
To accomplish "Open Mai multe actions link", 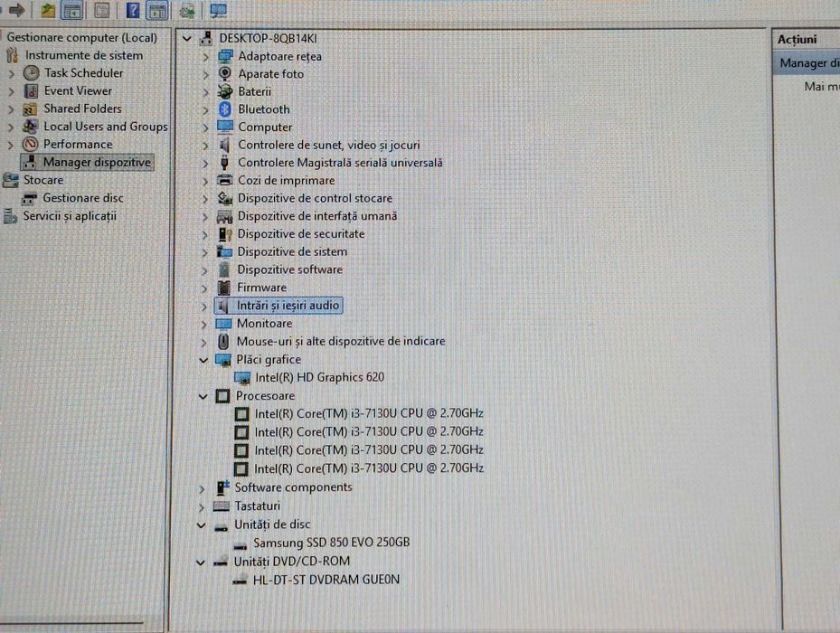I will point(821,86).
